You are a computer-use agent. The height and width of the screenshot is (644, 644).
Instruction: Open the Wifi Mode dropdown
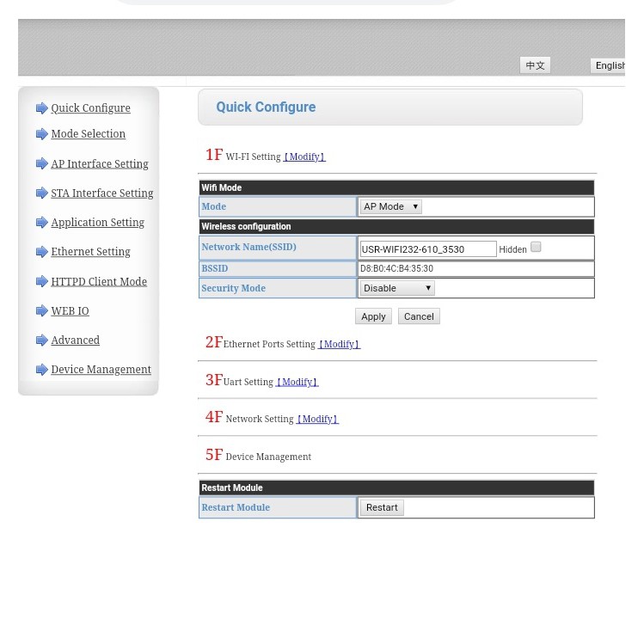pyautogui.click(x=390, y=206)
